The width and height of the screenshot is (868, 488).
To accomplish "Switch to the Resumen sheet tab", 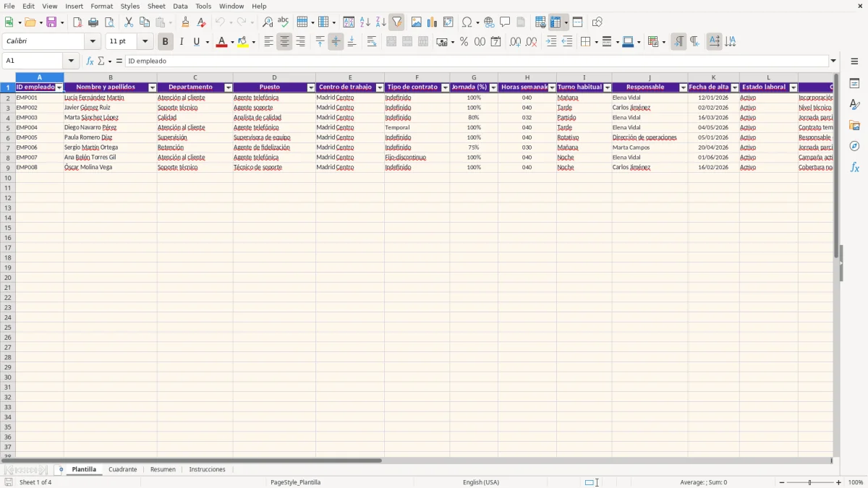I will (163, 469).
